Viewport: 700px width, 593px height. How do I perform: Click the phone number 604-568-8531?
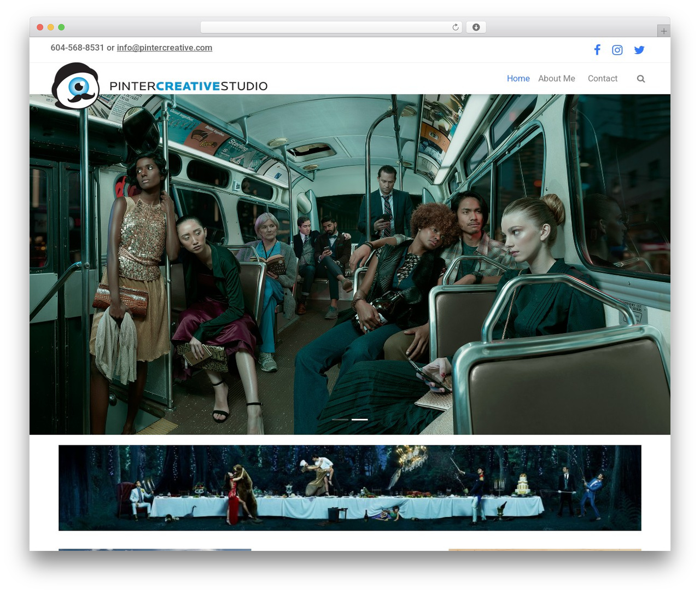pyautogui.click(x=77, y=48)
